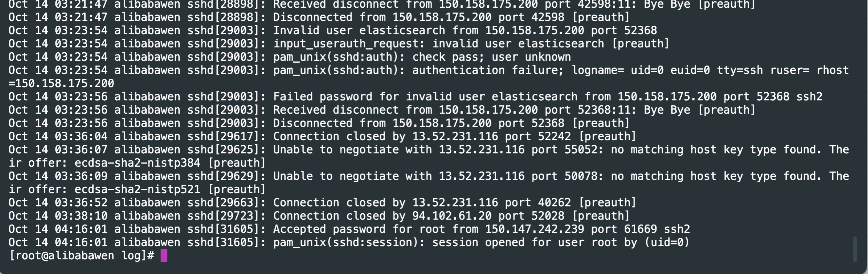
Task: Click IP address 150.147.242.239
Action: [535, 229]
